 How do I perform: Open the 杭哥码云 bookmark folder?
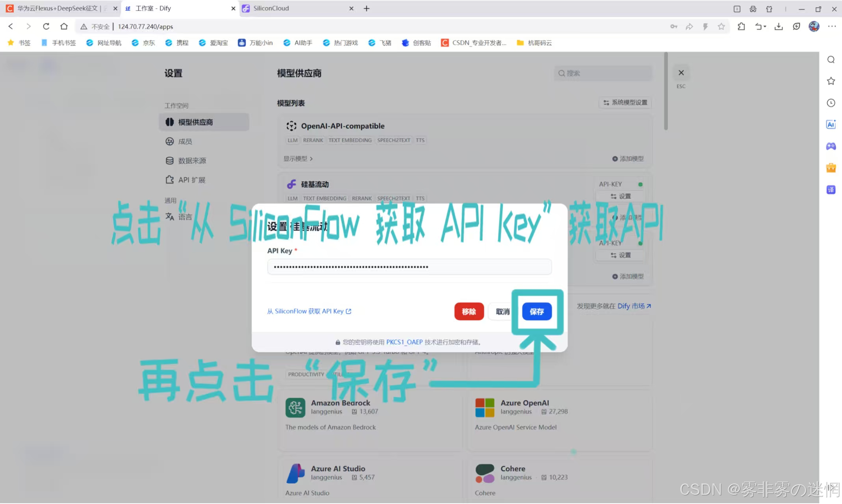pyautogui.click(x=534, y=43)
